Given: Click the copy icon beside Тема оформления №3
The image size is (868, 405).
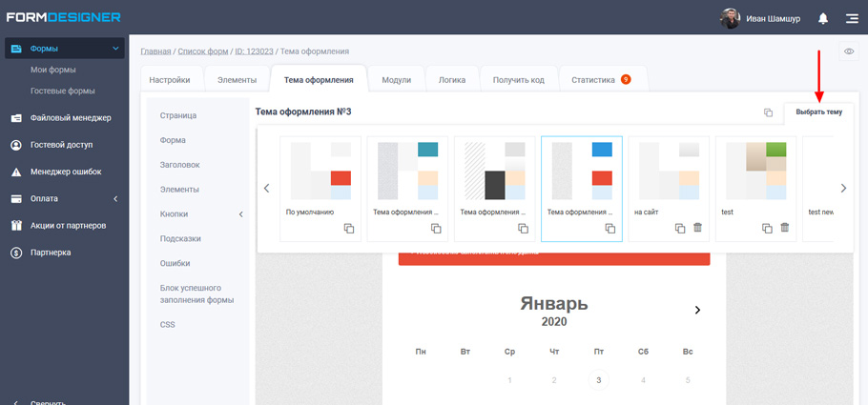Looking at the screenshot, I should [769, 112].
